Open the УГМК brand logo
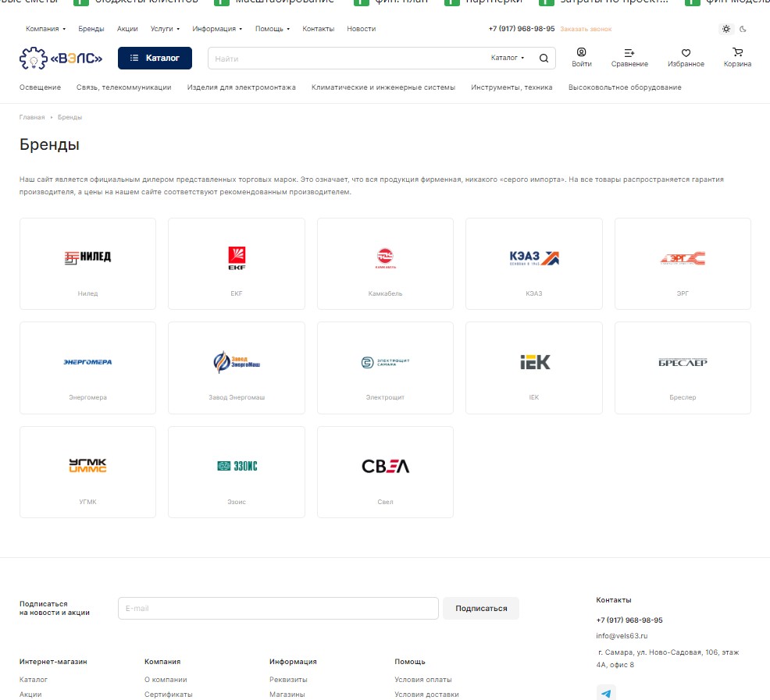Image resolution: width=770 pixels, height=700 pixels. pyautogui.click(x=88, y=465)
